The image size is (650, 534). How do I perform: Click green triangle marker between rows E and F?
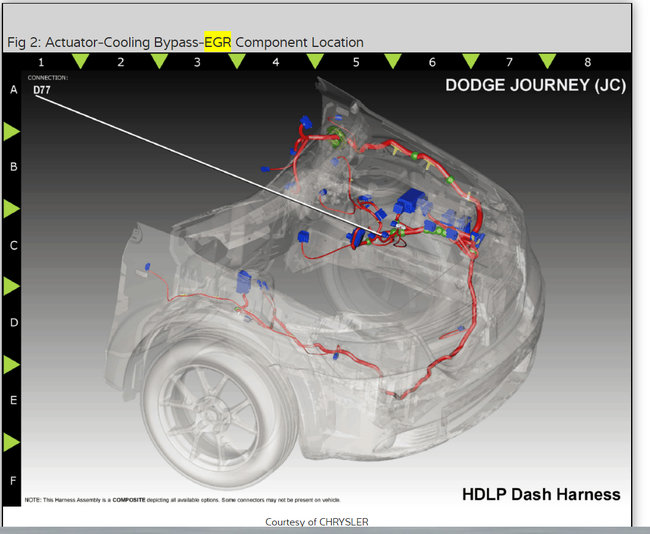(11, 442)
